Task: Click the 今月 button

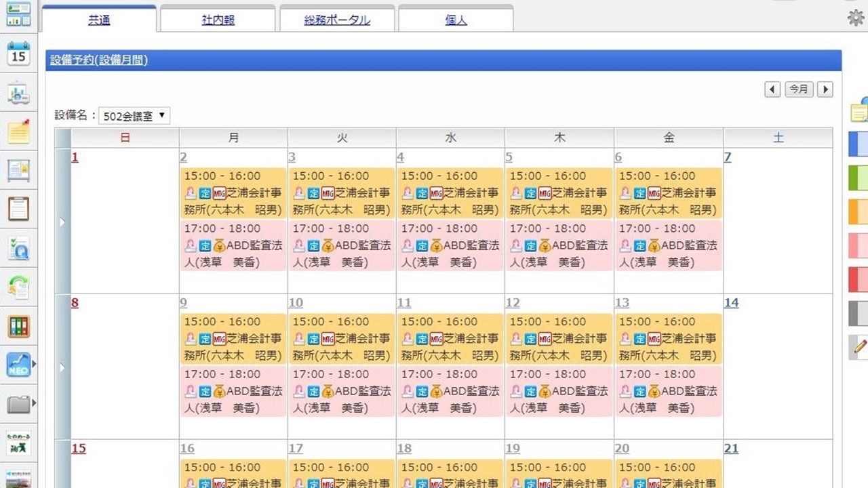Action: [x=799, y=89]
